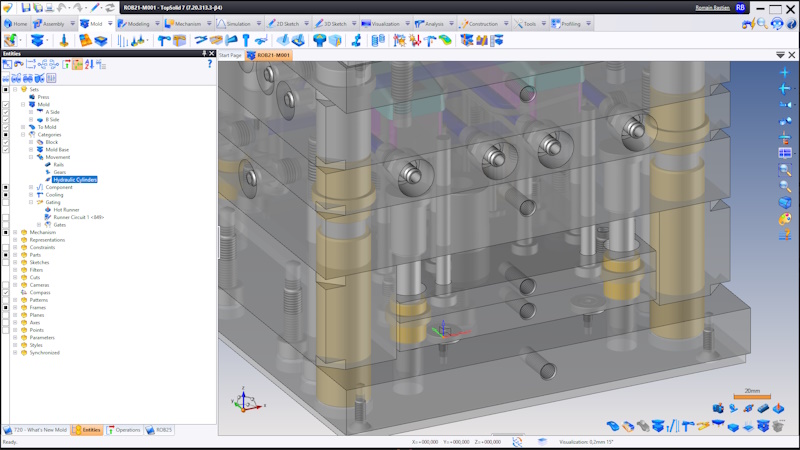Toggle the Frames visibility checkbox
The height and width of the screenshot is (450, 800).
click(6, 308)
